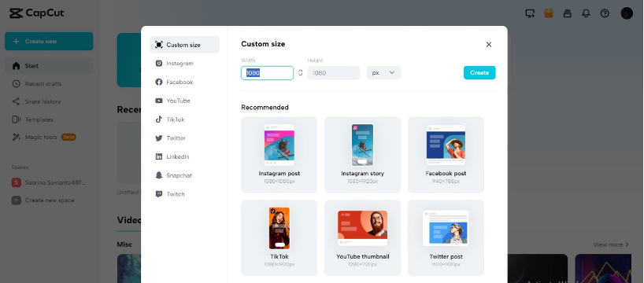Screen dimensions: 644x283
Task: Click the Create new button
Action: [49, 42]
